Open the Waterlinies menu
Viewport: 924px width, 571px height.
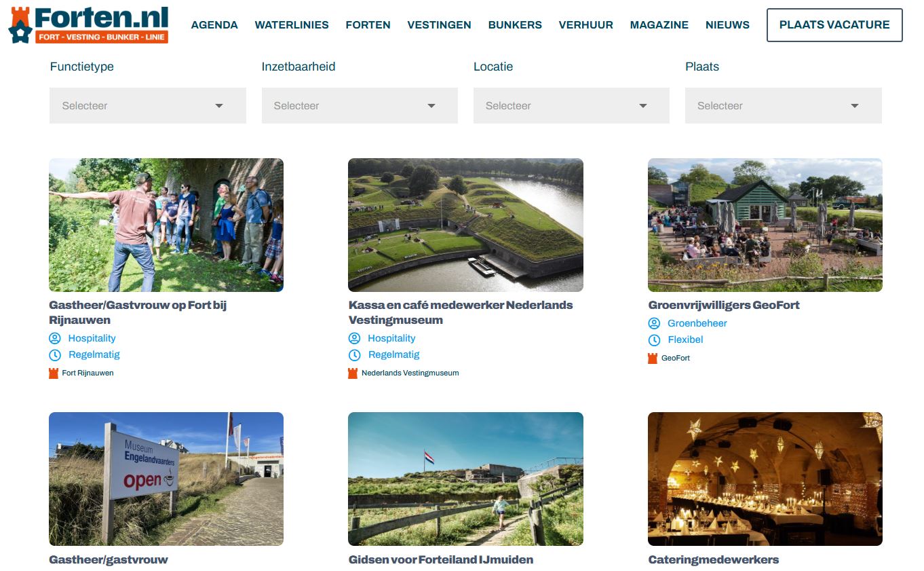292,25
